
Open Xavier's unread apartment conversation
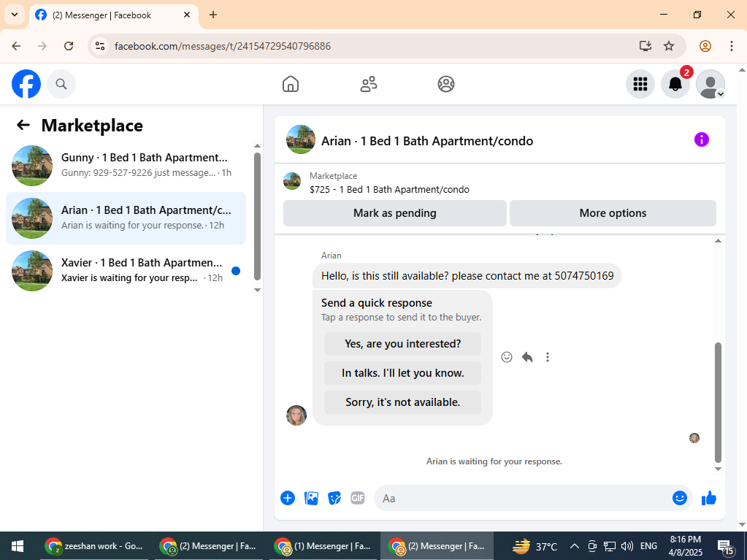click(x=126, y=270)
